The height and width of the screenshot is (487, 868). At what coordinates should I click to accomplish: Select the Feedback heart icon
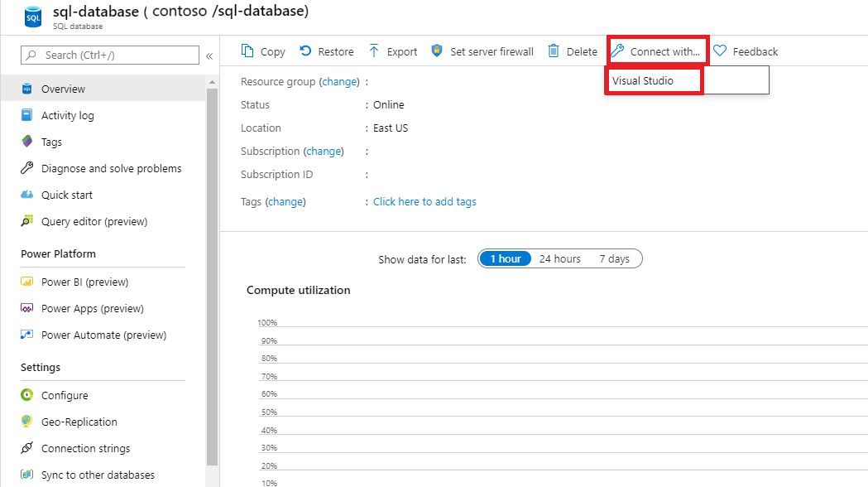pos(719,51)
